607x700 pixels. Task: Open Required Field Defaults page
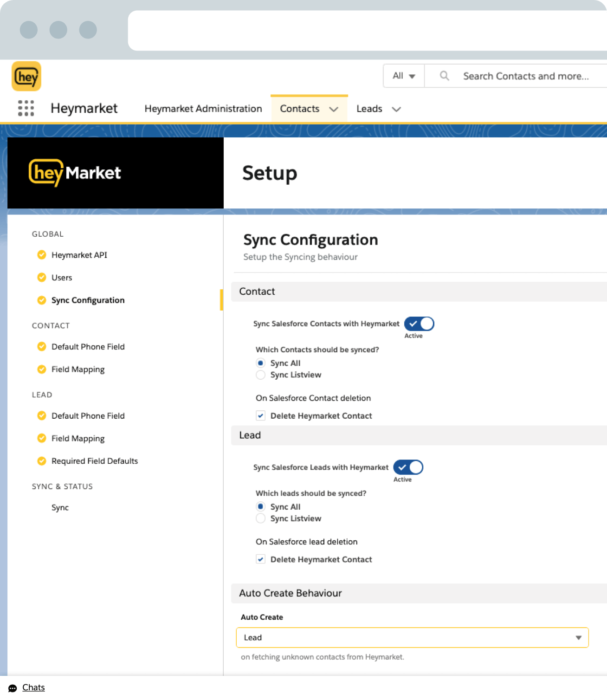click(95, 461)
